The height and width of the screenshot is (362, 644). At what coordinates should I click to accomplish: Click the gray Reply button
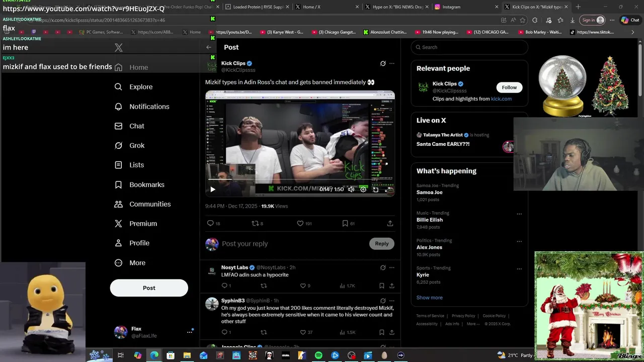pyautogui.click(x=382, y=244)
